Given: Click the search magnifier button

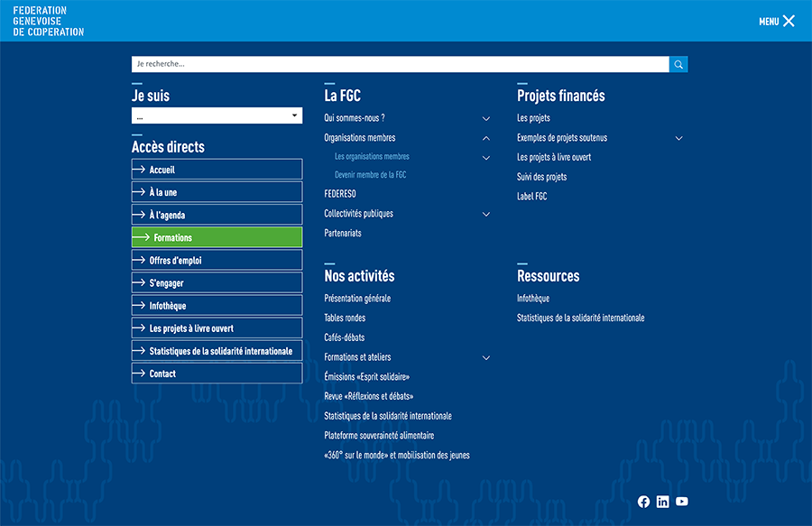Looking at the screenshot, I should pyautogui.click(x=678, y=64).
